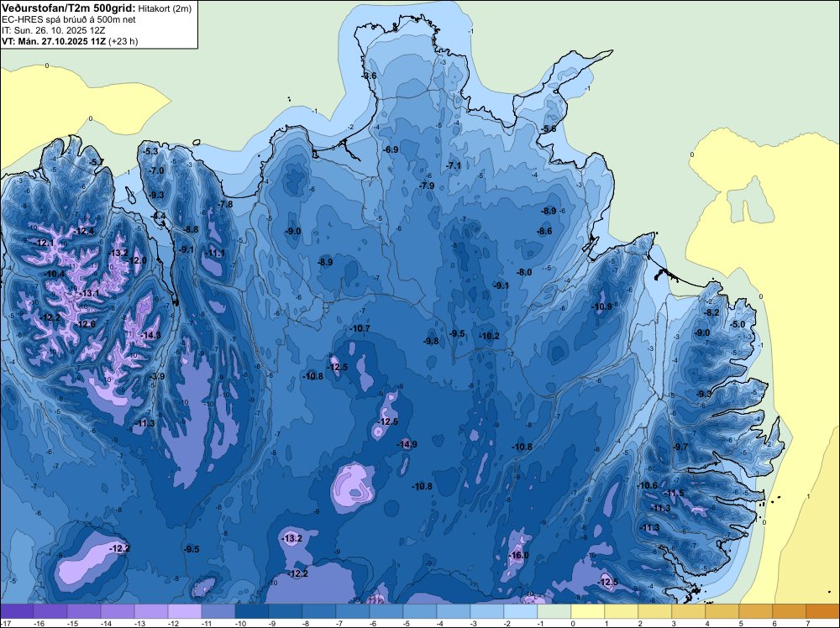Image resolution: width=840 pixels, height=628 pixels.
Task: Click the -12.0 temperature value on map
Action: (x=137, y=261)
